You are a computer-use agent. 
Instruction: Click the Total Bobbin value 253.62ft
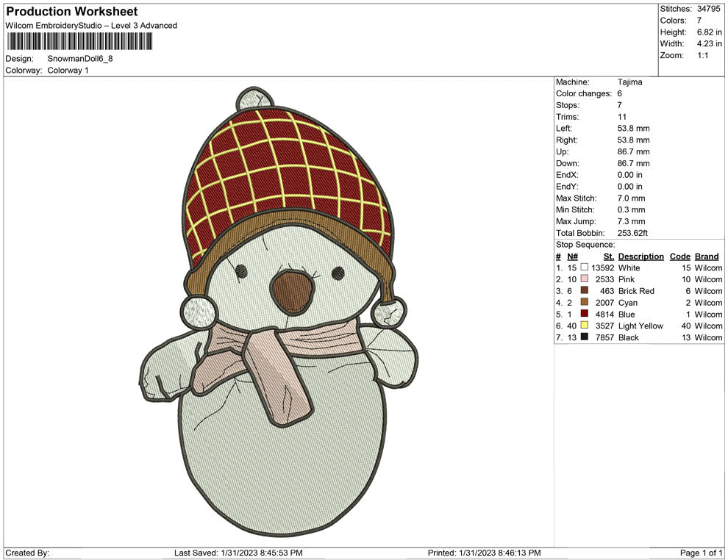tap(632, 232)
